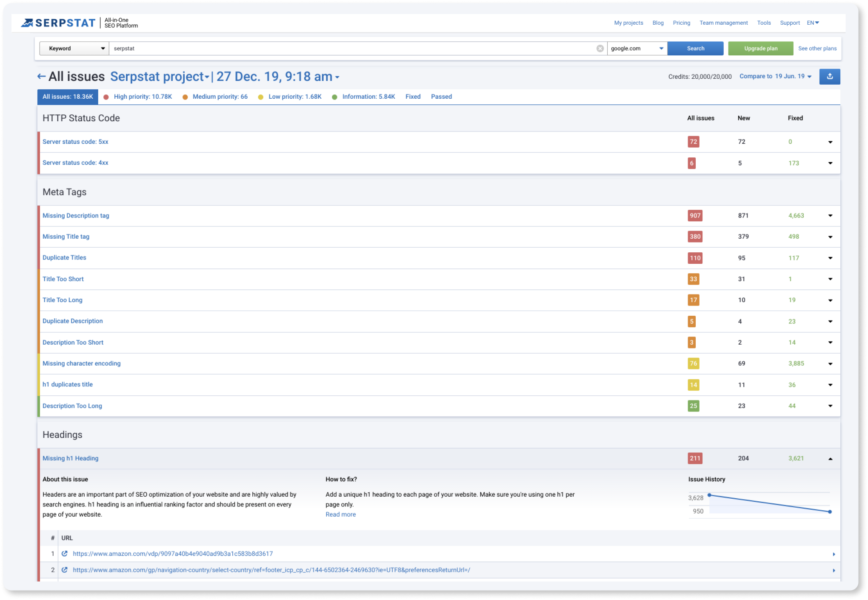
Task: Click the 4,663 Fixed count value
Action: click(796, 215)
